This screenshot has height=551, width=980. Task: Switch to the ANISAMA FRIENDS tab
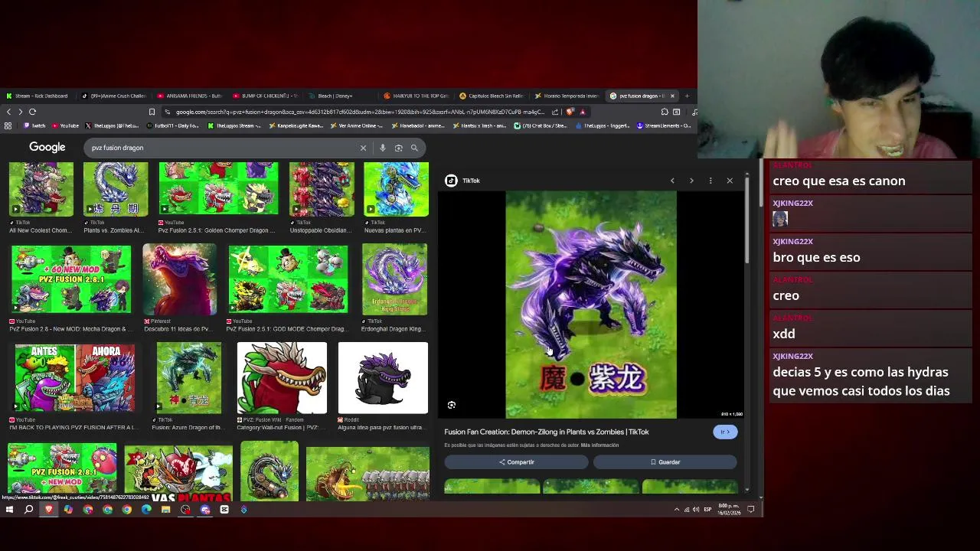click(190, 96)
